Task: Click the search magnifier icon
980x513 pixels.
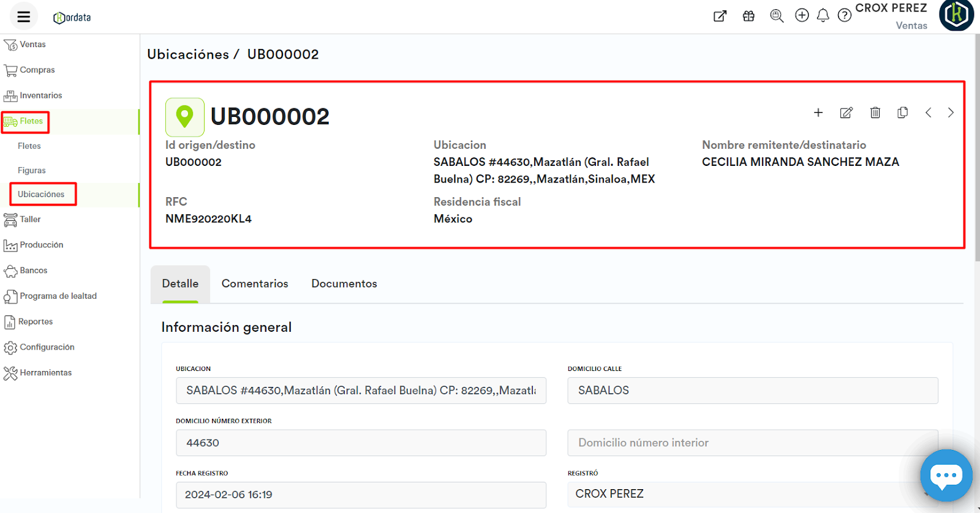Action: pyautogui.click(x=777, y=16)
